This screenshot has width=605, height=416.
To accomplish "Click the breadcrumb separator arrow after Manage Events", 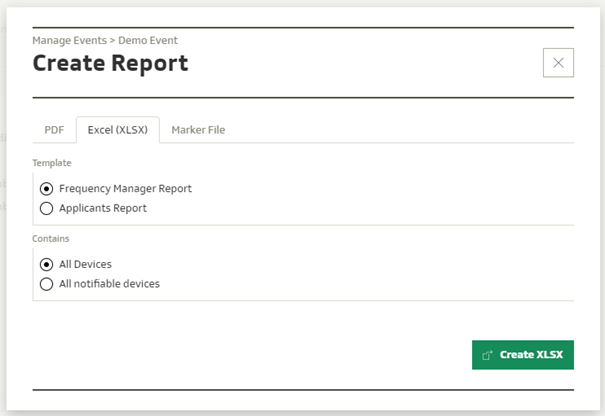I will click(x=113, y=41).
